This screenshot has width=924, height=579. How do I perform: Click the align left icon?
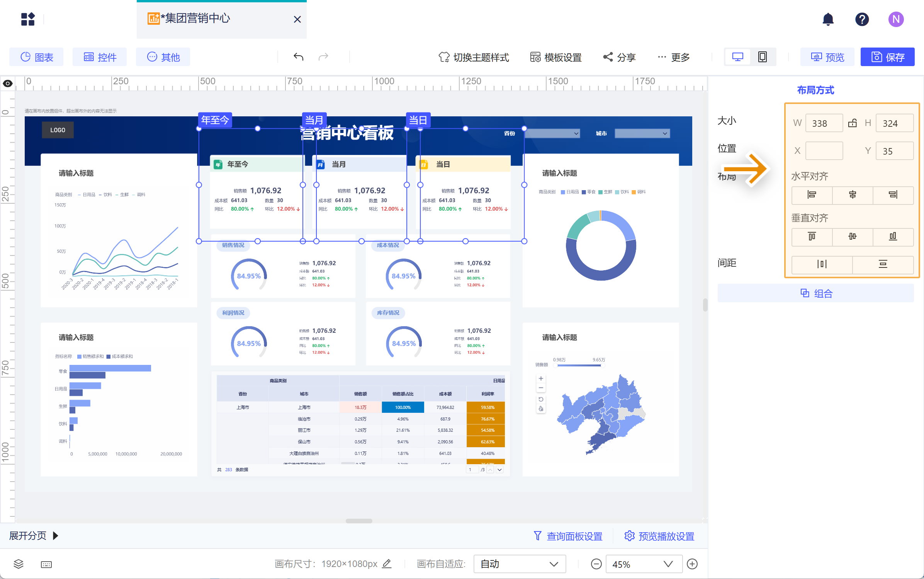pos(812,195)
